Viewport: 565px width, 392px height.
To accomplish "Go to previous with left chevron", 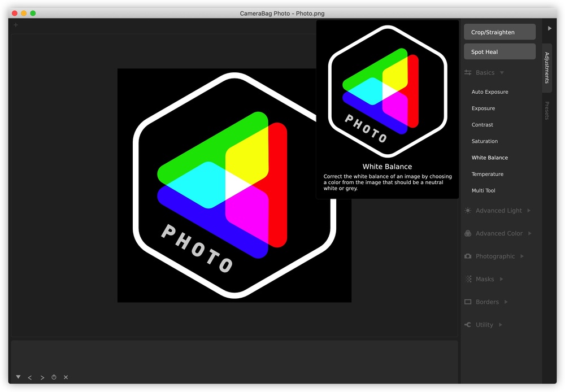I will [x=30, y=377].
